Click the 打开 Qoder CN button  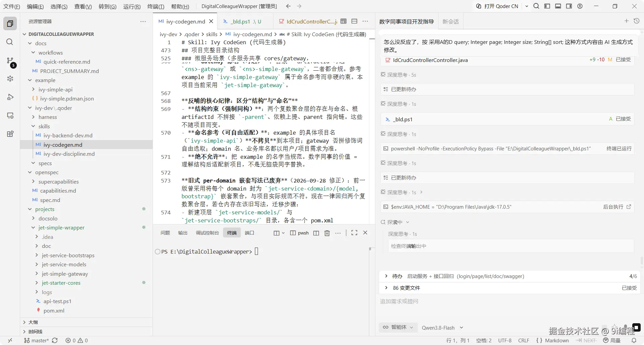497,6
